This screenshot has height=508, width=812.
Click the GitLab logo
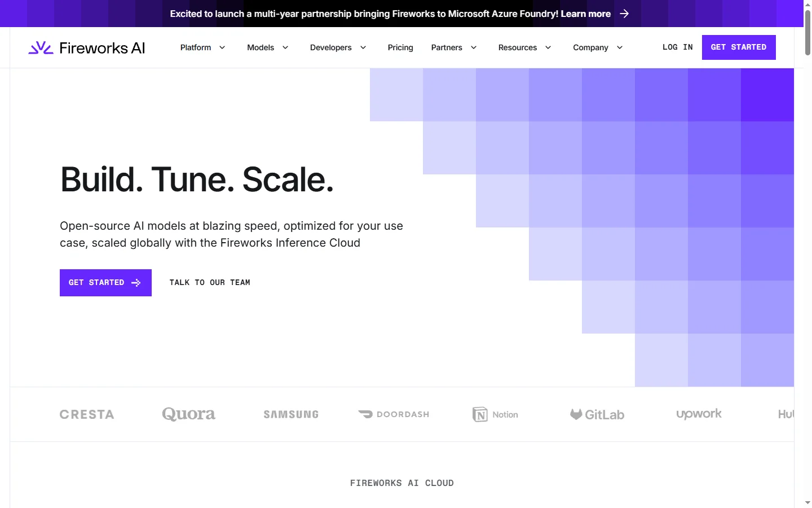597,414
